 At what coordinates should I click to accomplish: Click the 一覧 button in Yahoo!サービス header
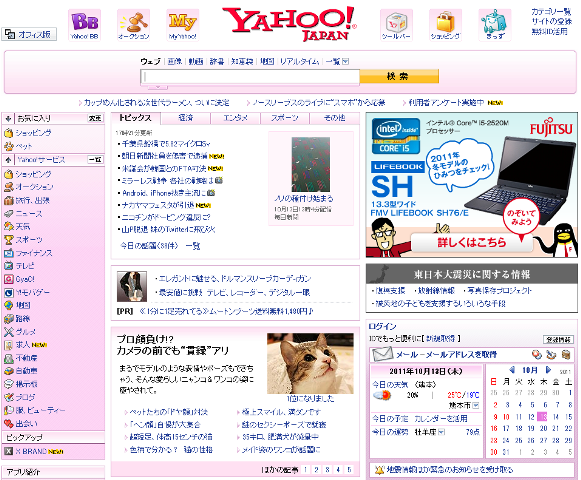tap(95, 159)
